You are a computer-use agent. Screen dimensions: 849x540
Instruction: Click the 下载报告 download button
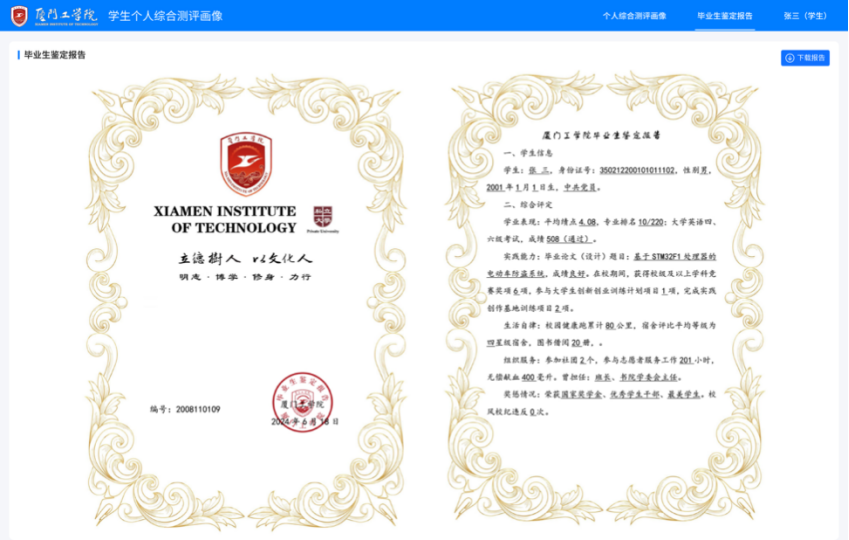[805, 58]
